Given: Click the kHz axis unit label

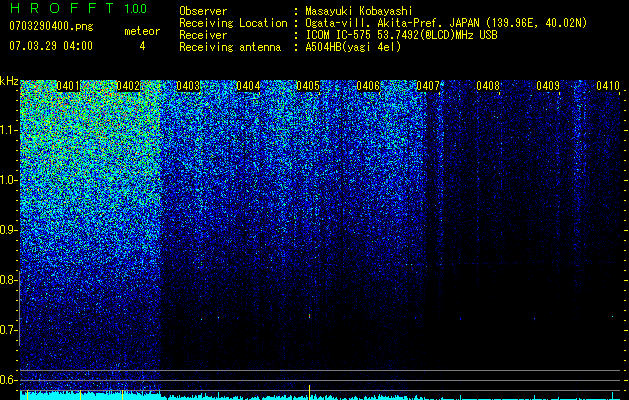Looking at the screenshot, I should [9, 81].
